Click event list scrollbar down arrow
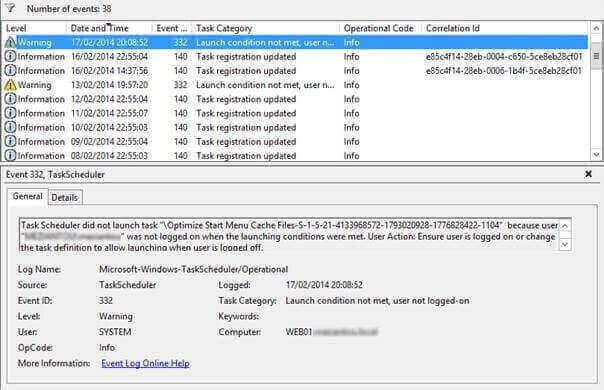Image resolution: width=604 pixels, height=390 pixels. 596,155
